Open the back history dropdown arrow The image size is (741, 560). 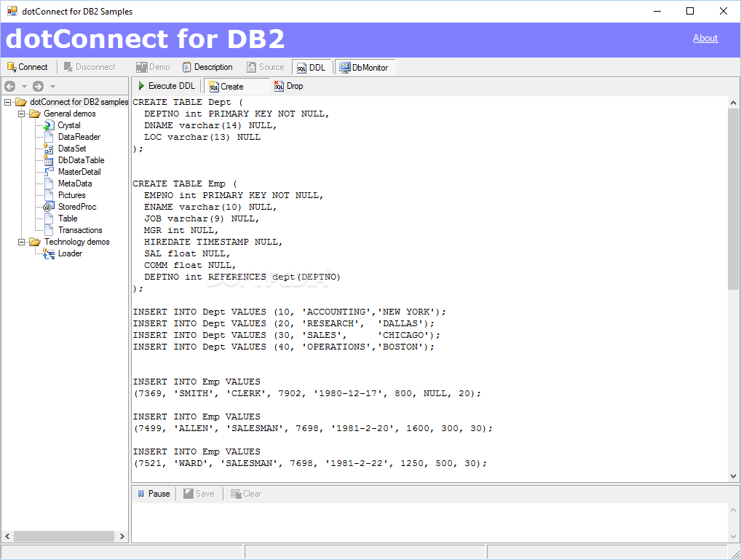(24, 87)
